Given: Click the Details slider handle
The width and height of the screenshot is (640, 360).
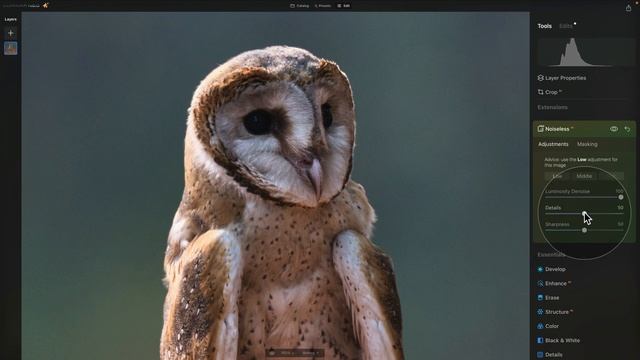Looking at the screenshot, I should coord(584,213).
